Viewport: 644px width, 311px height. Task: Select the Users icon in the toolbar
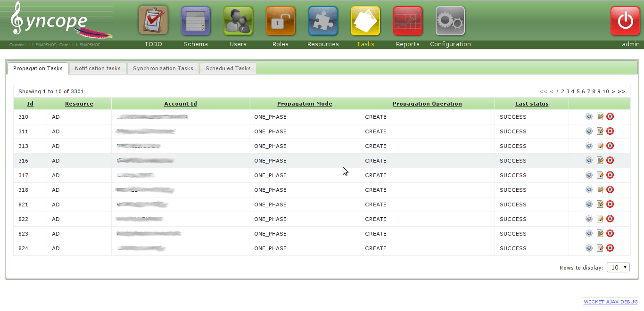point(238,21)
